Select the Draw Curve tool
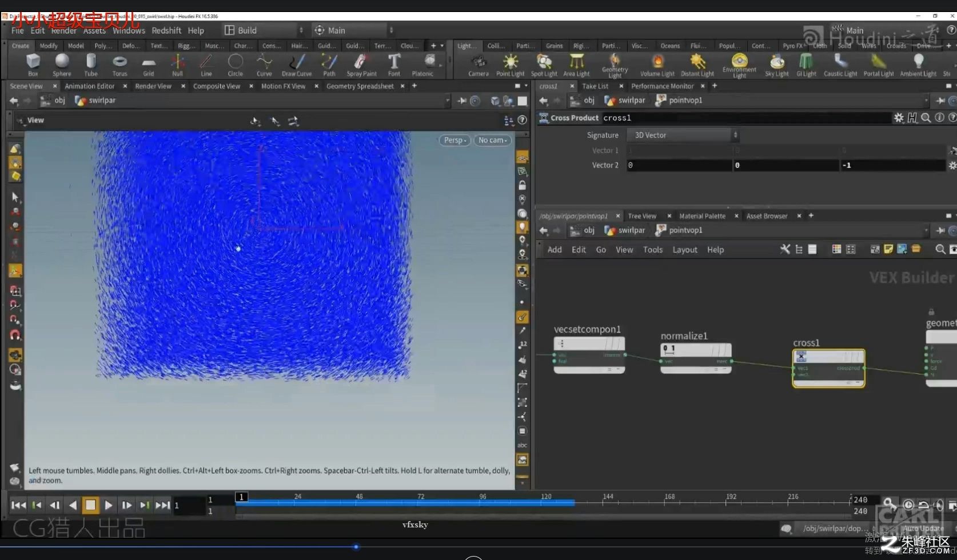Image resolution: width=957 pixels, height=560 pixels. click(297, 65)
